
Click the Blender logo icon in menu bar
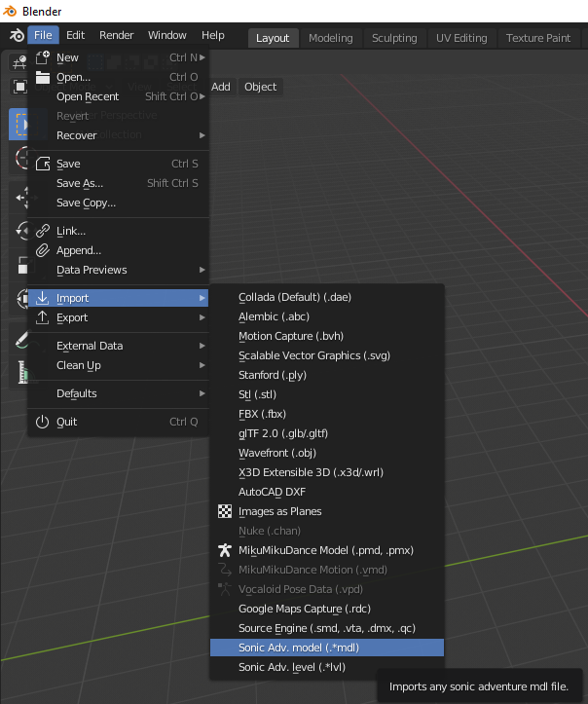click(17, 35)
